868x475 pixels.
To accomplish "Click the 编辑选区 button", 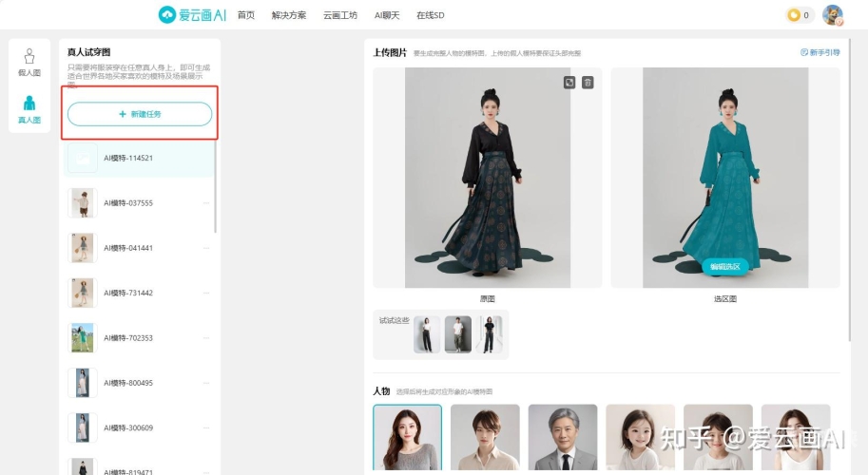I will (725, 267).
